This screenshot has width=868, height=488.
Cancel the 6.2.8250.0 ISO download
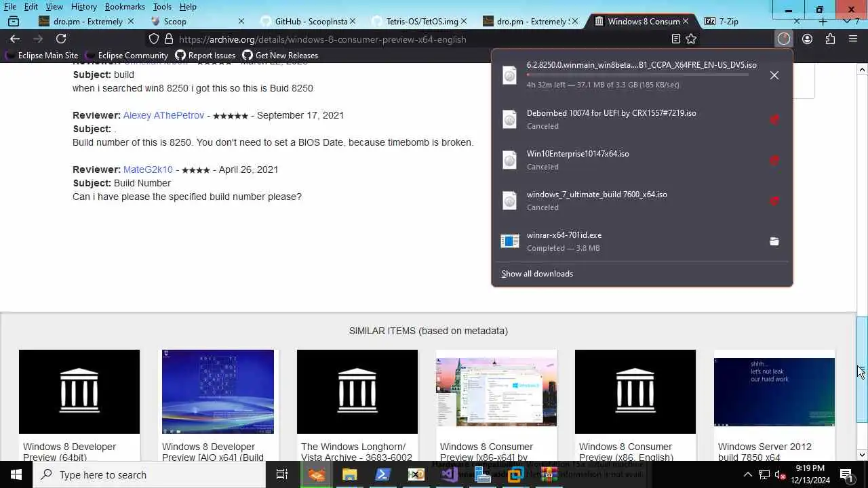coord(774,75)
